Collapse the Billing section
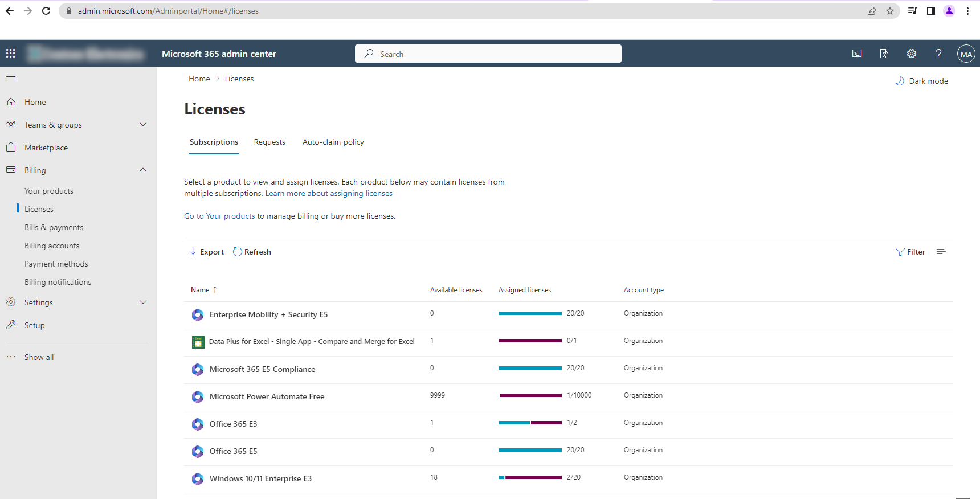 click(x=143, y=170)
